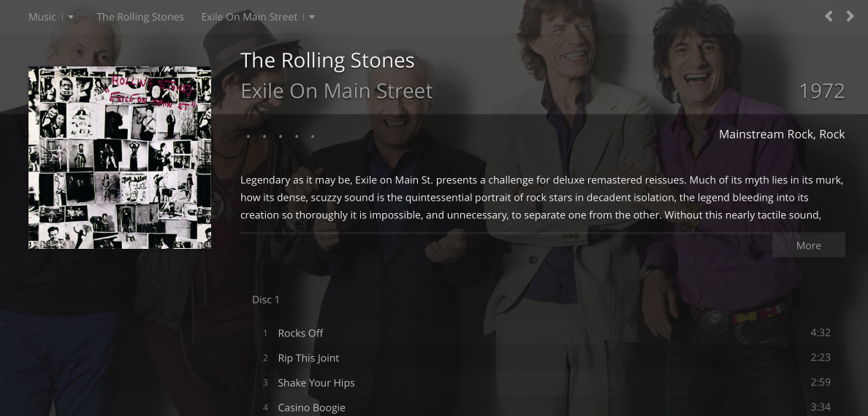The image size is (868, 416).
Task: Go to the previous album arrow
Action: [x=829, y=16]
